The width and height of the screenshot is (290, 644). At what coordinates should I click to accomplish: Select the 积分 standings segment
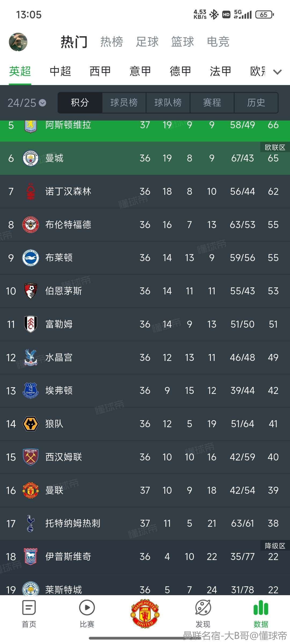point(80,103)
